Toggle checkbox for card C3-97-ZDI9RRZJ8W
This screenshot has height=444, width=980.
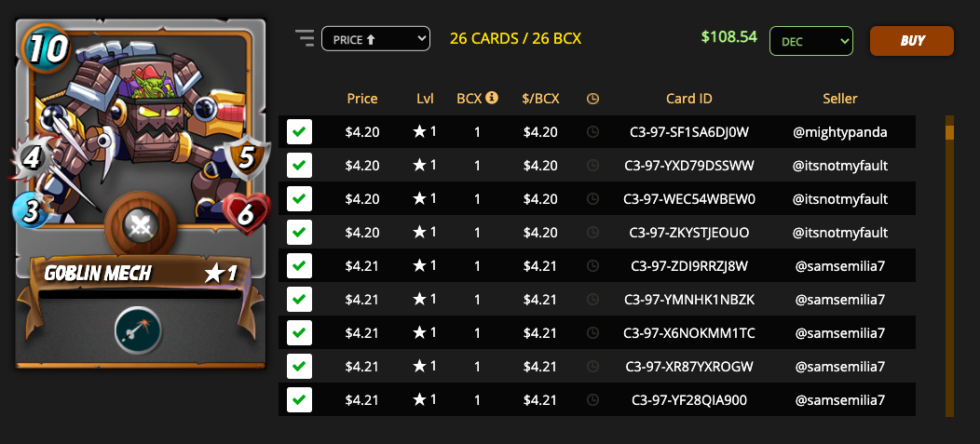(299, 265)
